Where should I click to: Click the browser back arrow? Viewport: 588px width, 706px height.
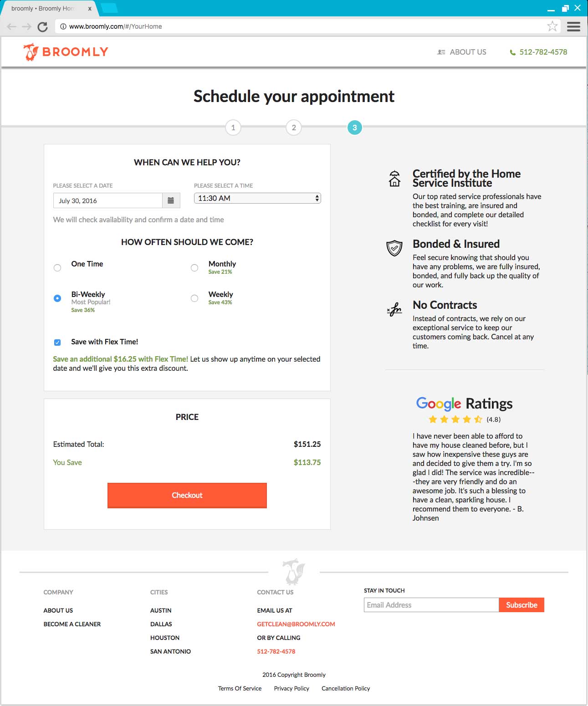[x=12, y=27]
